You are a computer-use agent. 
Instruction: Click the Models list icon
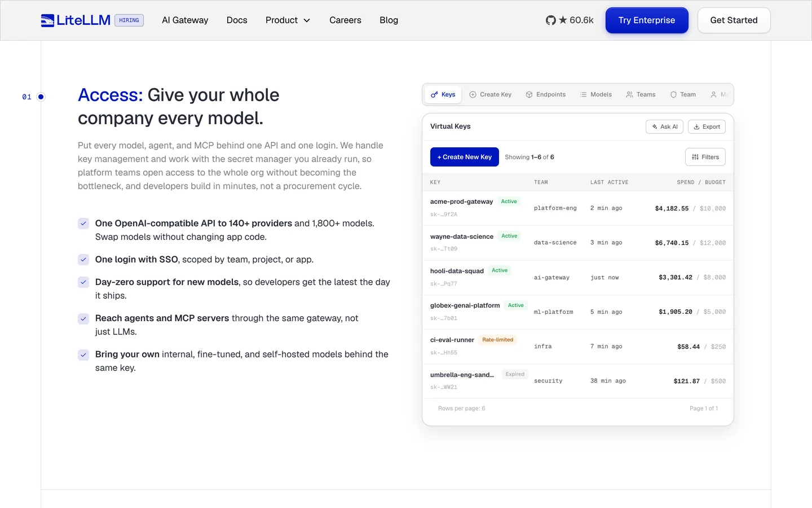click(x=583, y=95)
